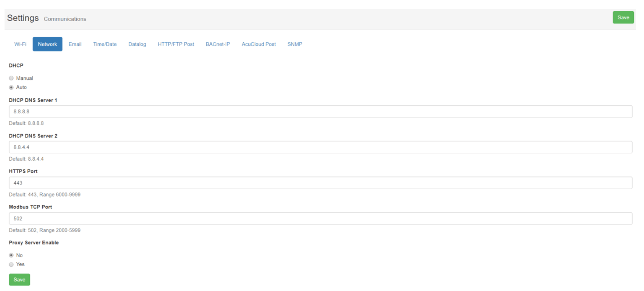Image resolution: width=644 pixels, height=291 pixels.
Task: Set Proxy Server Enable to No
Action: (x=11, y=255)
